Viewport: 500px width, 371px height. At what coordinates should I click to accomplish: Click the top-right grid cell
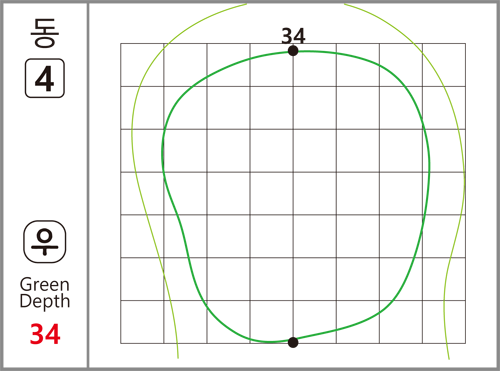(x=444, y=65)
